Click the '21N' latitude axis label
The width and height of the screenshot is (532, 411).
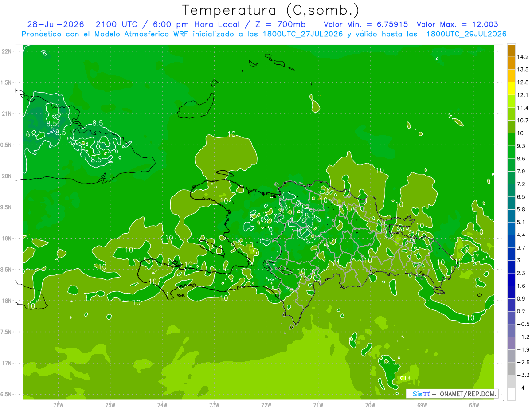[x=8, y=114]
